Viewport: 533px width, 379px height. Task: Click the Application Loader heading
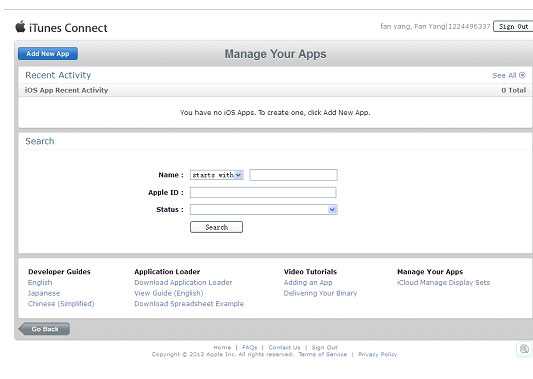167,272
